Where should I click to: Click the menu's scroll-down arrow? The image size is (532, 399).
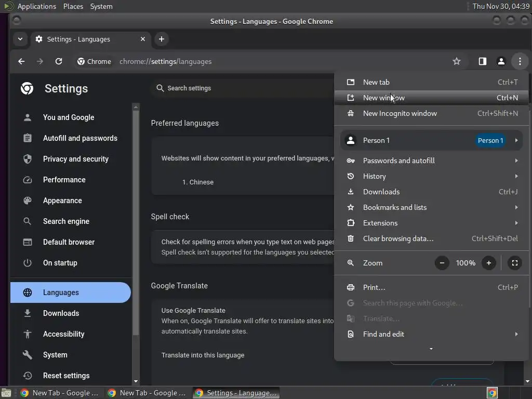coord(431,349)
